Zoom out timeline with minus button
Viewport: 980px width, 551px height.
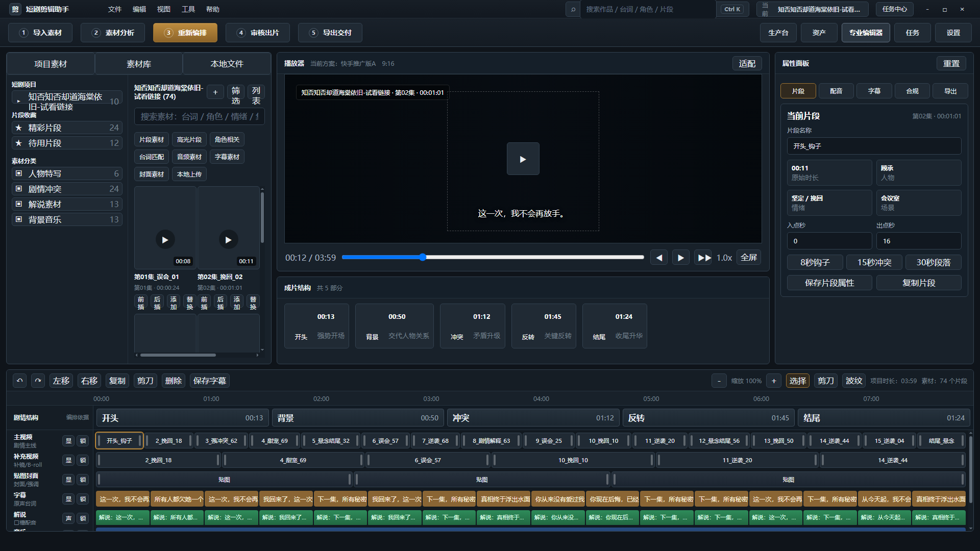[719, 381]
